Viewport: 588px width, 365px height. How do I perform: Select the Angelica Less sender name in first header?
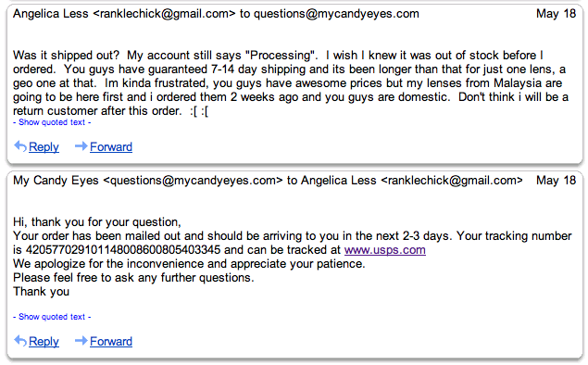coord(51,14)
